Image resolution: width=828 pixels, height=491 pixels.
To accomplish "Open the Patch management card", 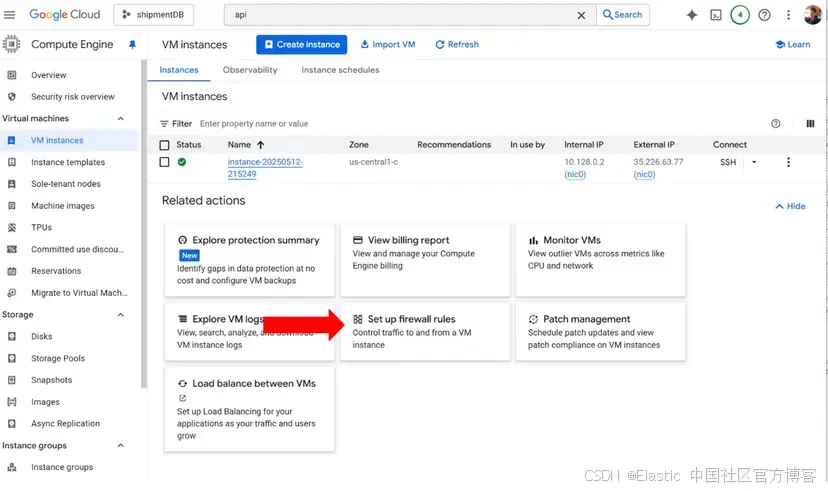I will [x=600, y=332].
